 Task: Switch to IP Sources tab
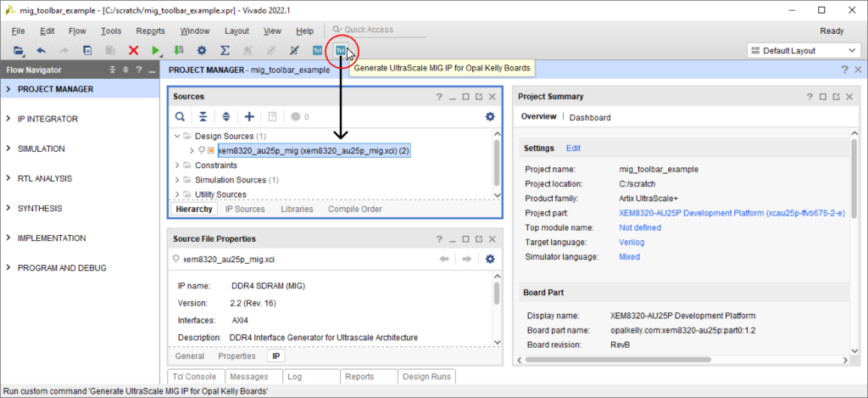(x=245, y=209)
